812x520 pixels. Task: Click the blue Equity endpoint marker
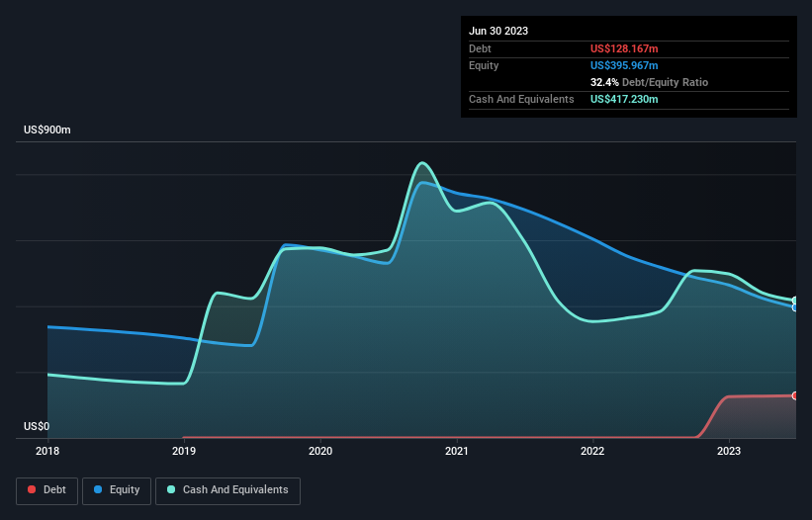795,307
